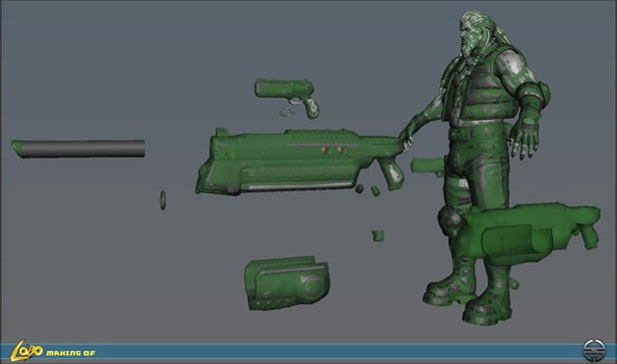The width and height of the screenshot is (617, 364).
Task: Select the small cube part below rifle grip
Action: click(377, 235)
